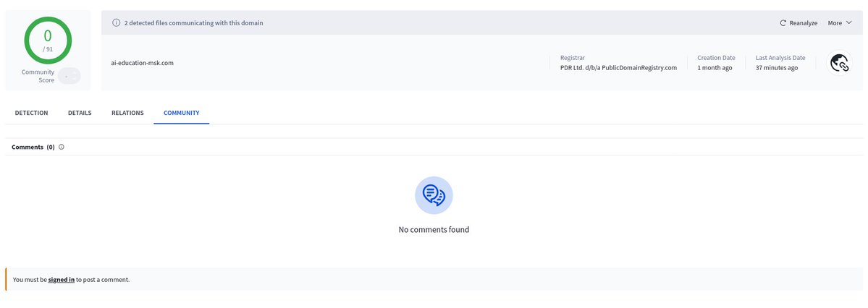Click the Reanalyze button
868x308 pixels.
(799, 23)
